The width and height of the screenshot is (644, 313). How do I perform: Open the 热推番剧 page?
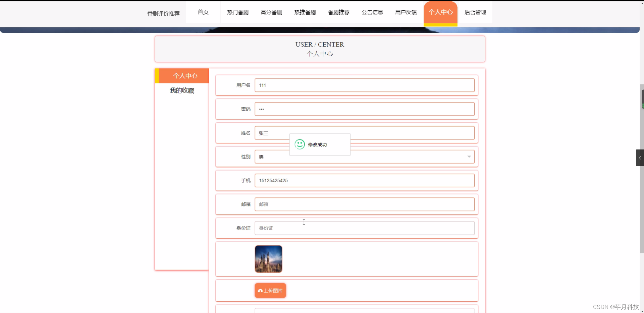[305, 12]
